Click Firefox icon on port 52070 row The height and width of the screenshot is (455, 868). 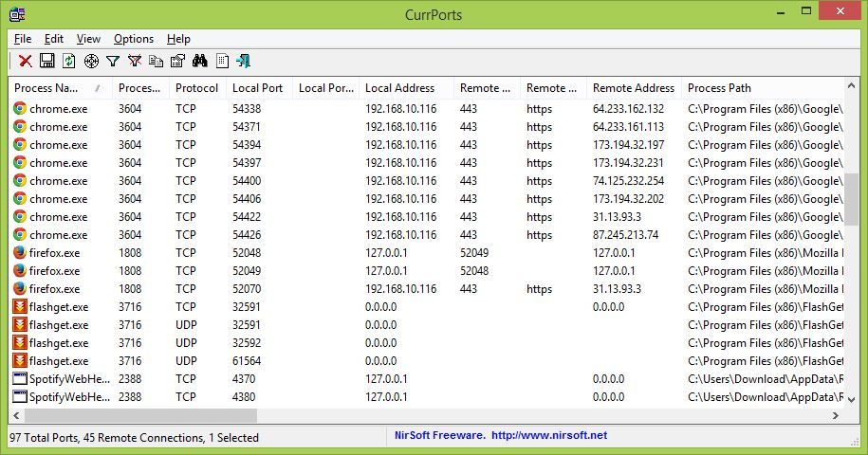pos(20,288)
